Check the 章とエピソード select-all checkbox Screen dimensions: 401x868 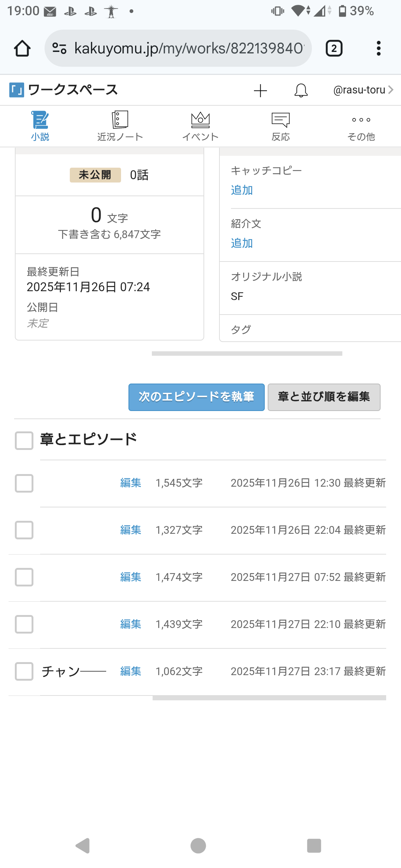[x=24, y=440]
